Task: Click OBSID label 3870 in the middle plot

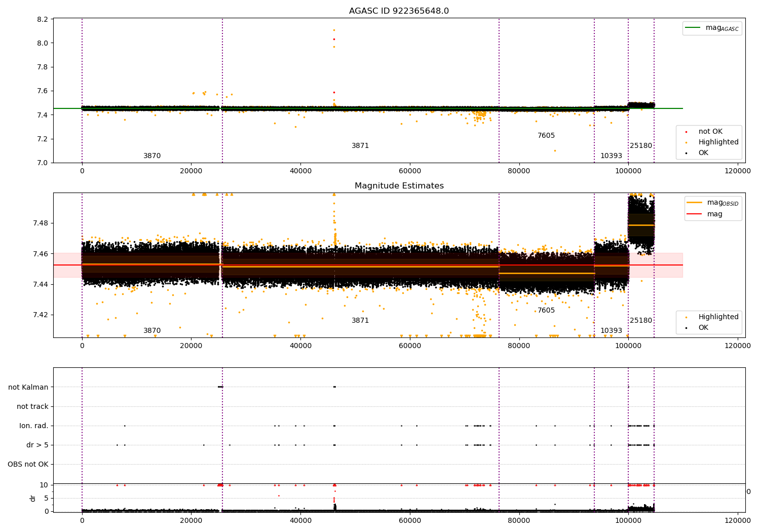Action: (152, 331)
